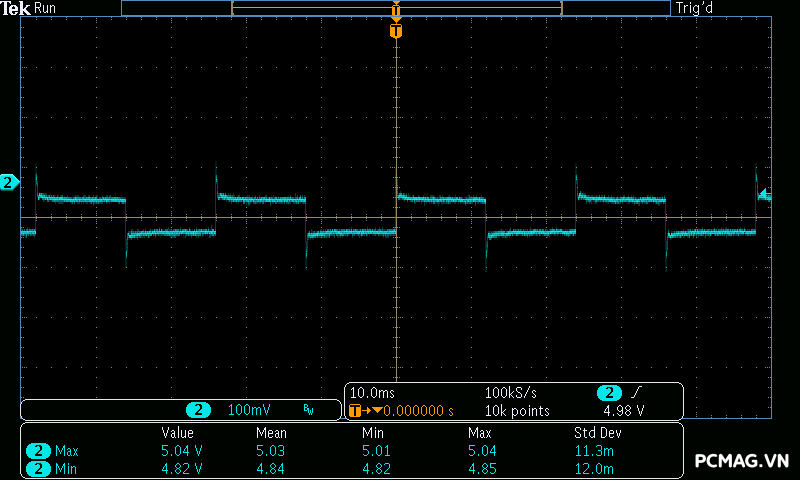Select the Max measurement row label
Viewport: 800px width, 480px height.
(x=66, y=451)
